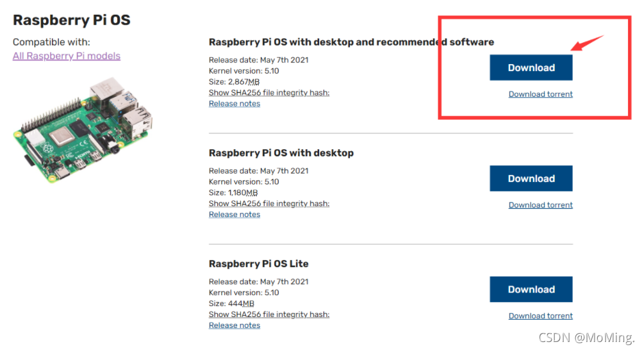Click the Raspberry Pi OS page heading
644x351 pixels.
point(72,20)
